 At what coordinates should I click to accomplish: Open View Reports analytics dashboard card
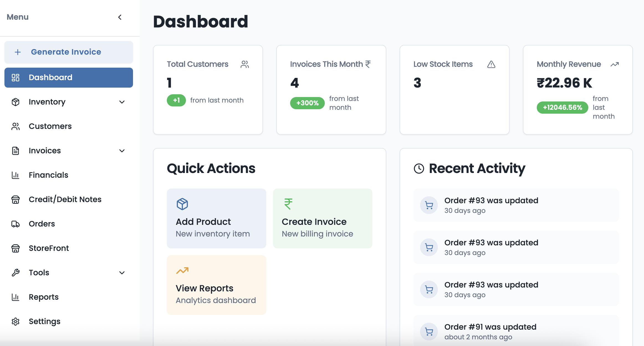point(216,285)
